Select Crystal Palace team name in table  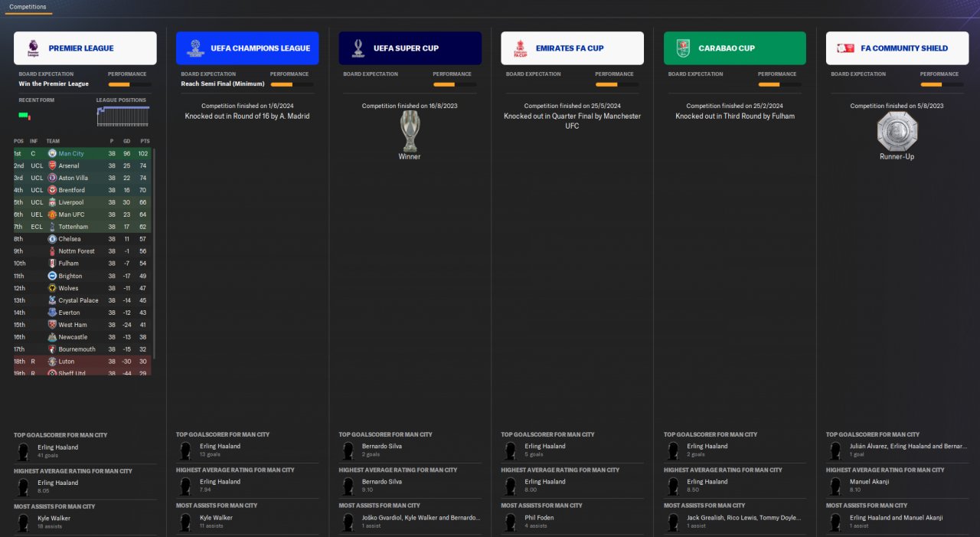(79, 301)
